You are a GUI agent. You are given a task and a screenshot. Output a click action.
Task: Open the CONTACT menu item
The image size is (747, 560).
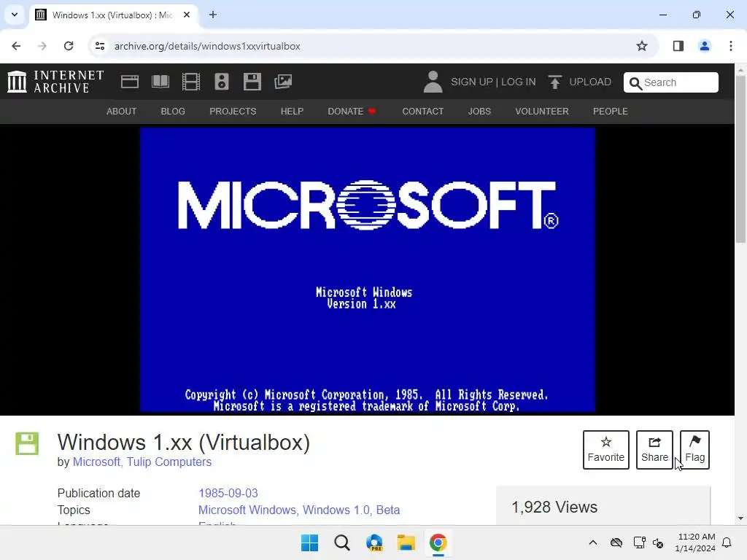tap(423, 112)
